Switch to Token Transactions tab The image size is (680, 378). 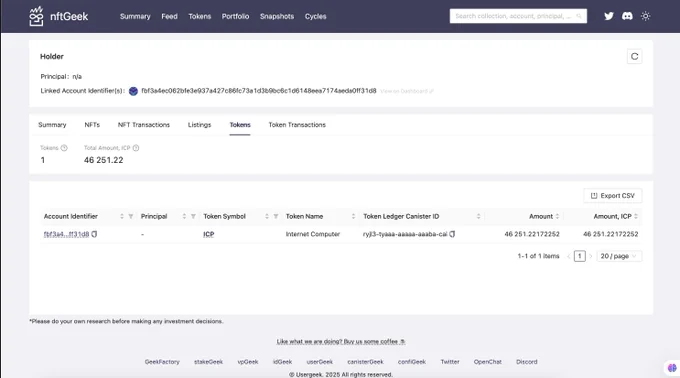pyautogui.click(x=297, y=125)
